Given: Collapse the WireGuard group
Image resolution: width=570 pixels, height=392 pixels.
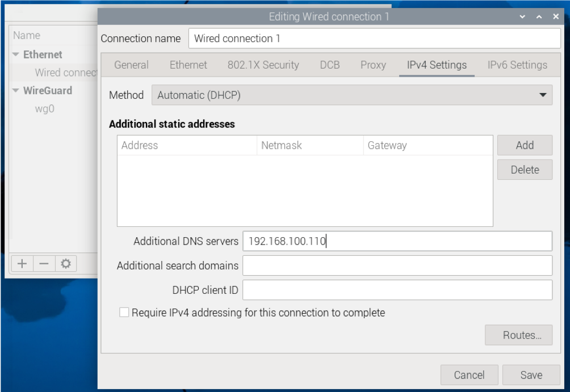Looking at the screenshot, I should [16, 91].
